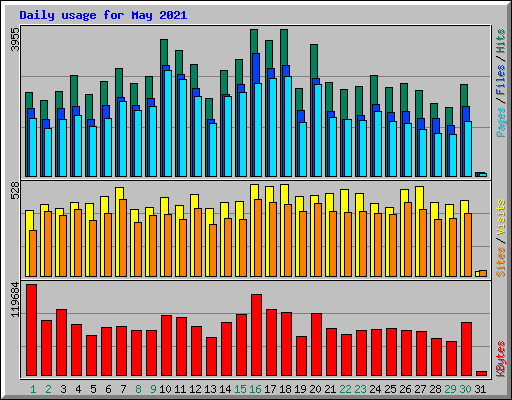Click day label 9 on the x-axis

(x=153, y=389)
